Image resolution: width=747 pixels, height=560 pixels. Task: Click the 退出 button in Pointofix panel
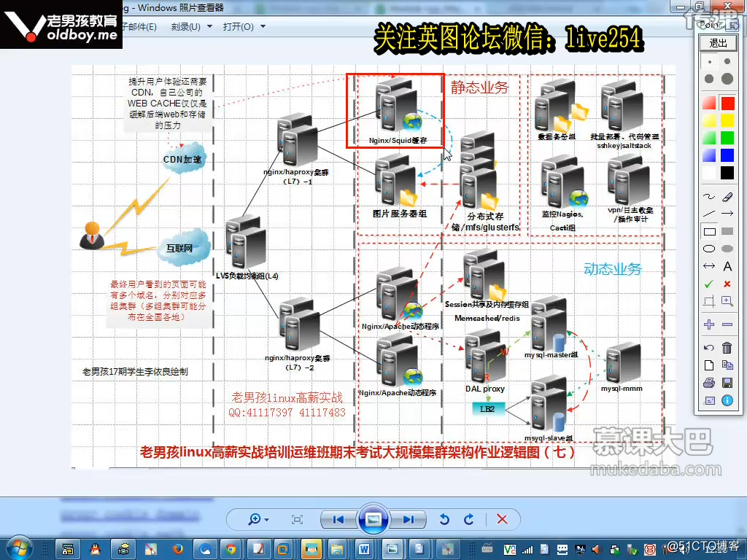coord(718,43)
